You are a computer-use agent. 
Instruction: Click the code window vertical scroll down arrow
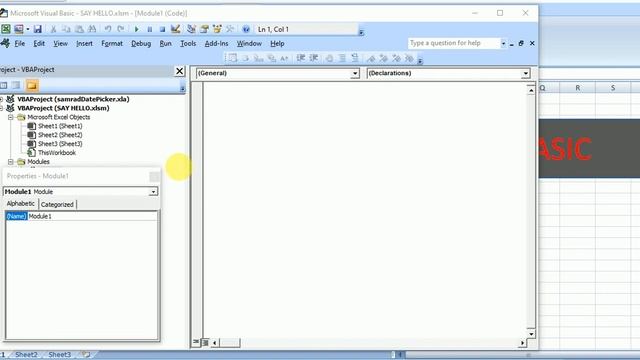tap(531, 334)
